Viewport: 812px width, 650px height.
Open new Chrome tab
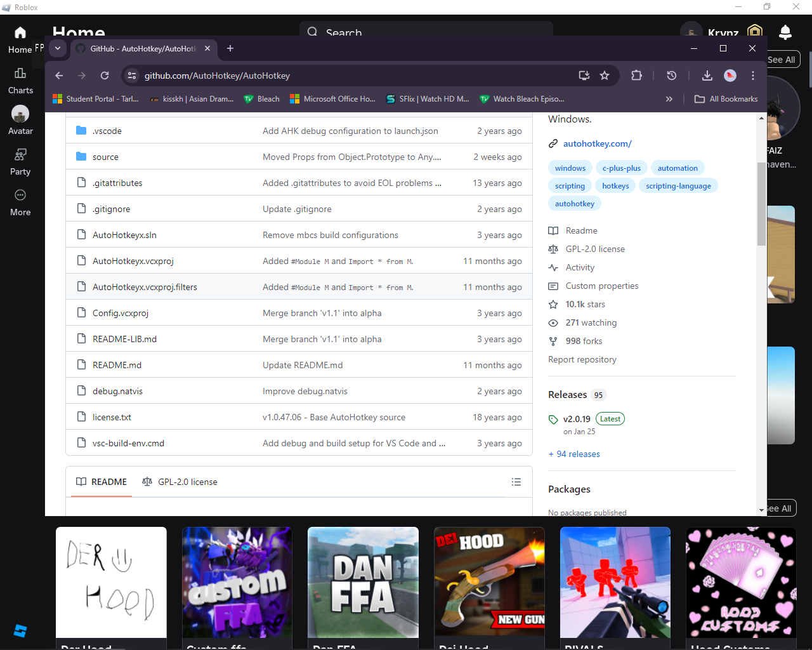pyautogui.click(x=230, y=48)
